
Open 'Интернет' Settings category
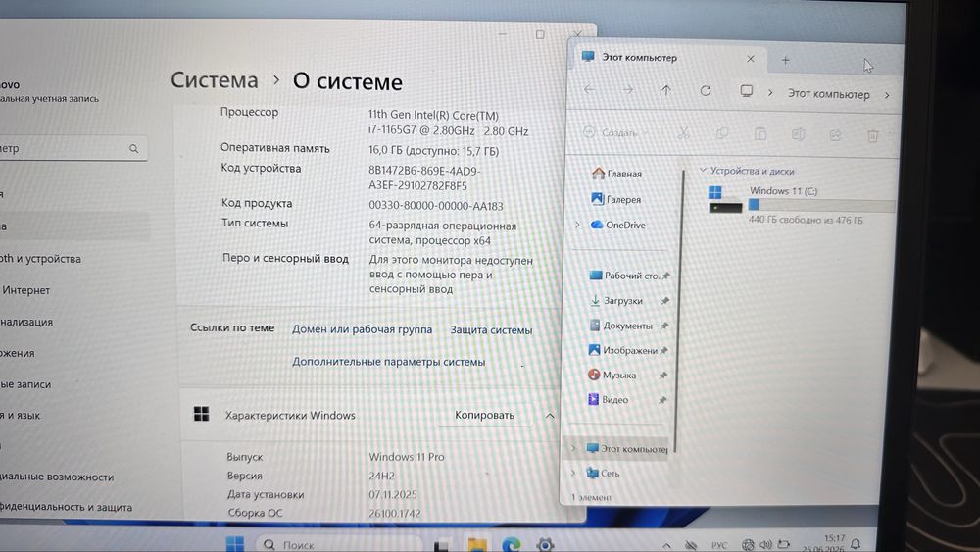pyautogui.click(x=25, y=290)
